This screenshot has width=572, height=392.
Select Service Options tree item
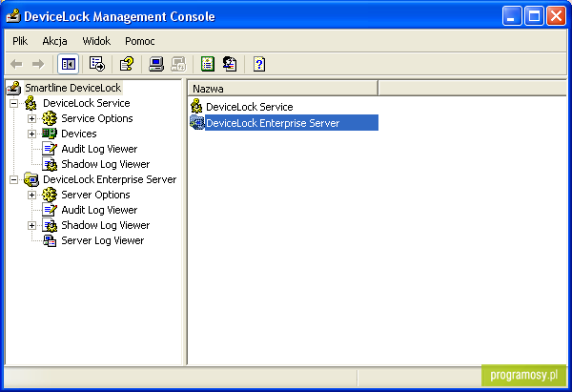point(97,118)
